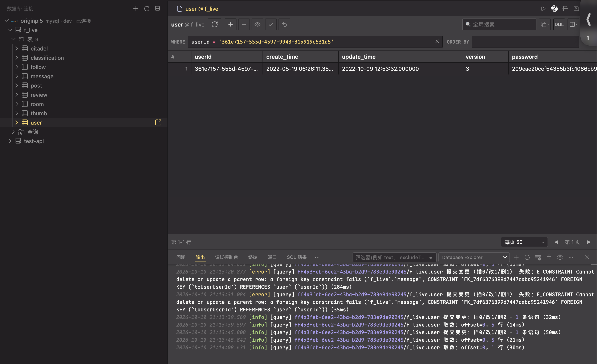The height and width of the screenshot is (364, 597).
Task: Clear the output panel
Action: click(x=538, y=257)
